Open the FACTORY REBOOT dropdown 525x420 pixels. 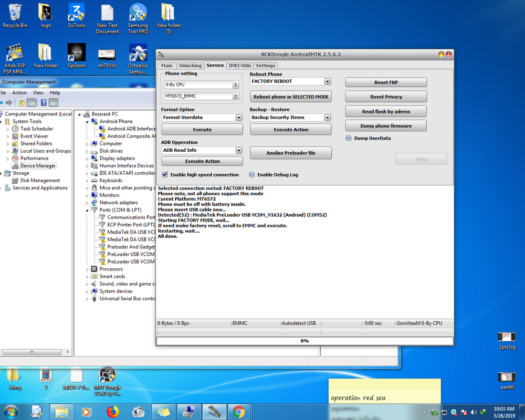[328, 81]
